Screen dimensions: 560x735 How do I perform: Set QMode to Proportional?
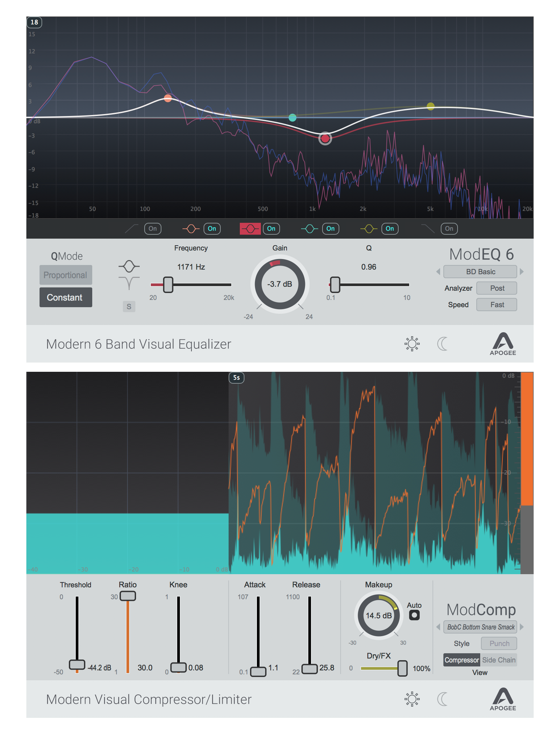66,275
